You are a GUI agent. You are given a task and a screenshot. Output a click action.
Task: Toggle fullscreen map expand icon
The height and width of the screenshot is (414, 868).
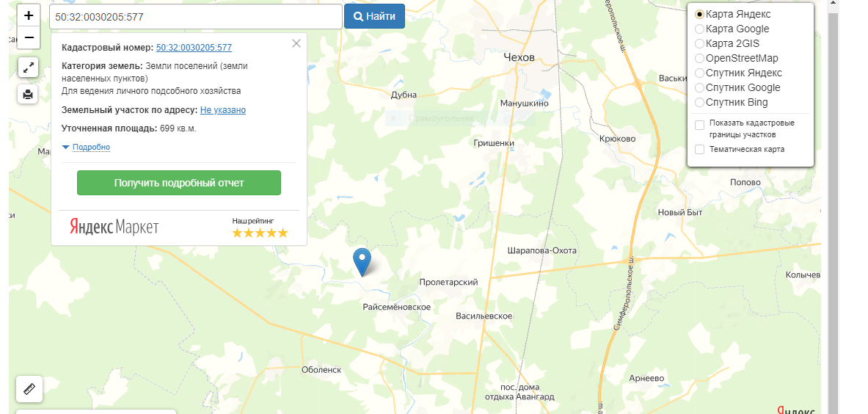pos(28,68)
